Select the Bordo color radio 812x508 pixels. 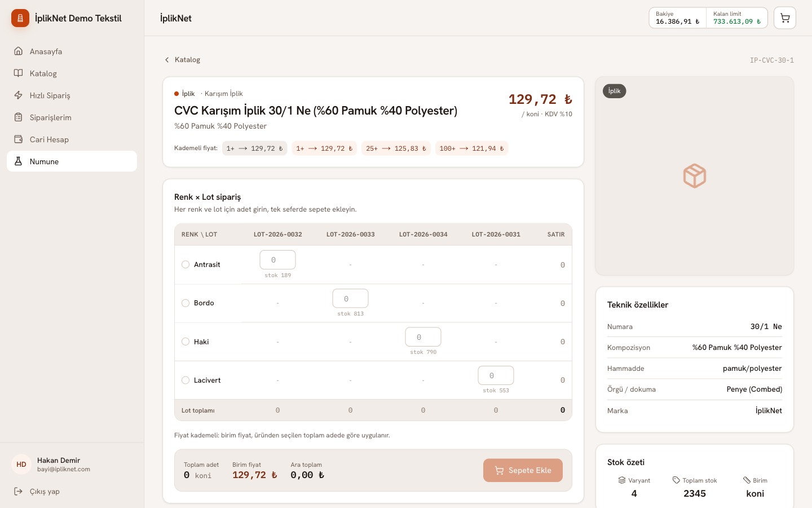(x=186, y=303)
